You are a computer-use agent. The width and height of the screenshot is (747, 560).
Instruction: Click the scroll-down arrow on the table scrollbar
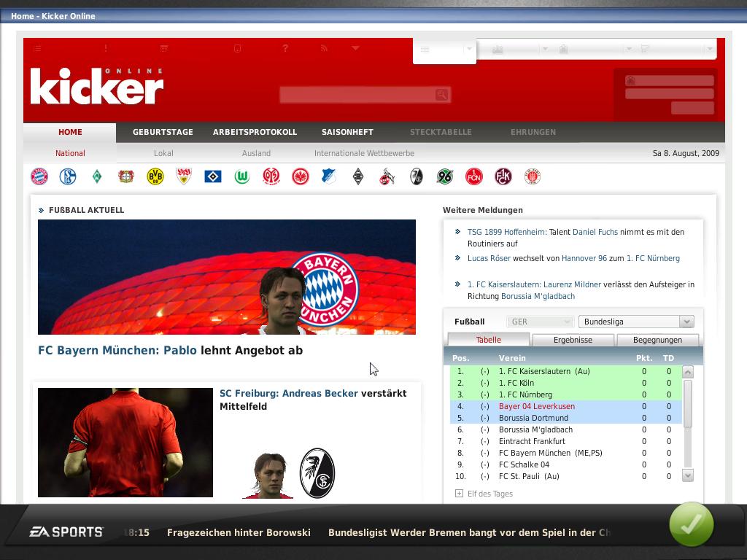tap(686, 475)
